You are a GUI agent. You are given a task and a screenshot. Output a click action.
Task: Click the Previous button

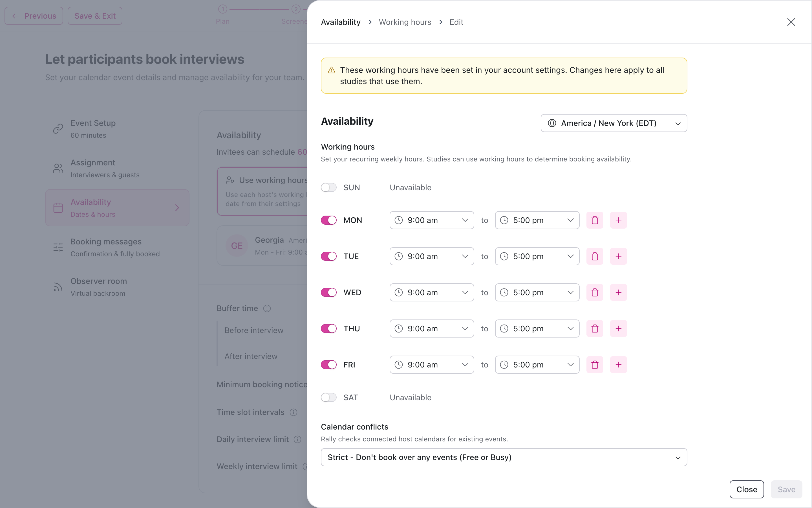[x=34, y=16]
